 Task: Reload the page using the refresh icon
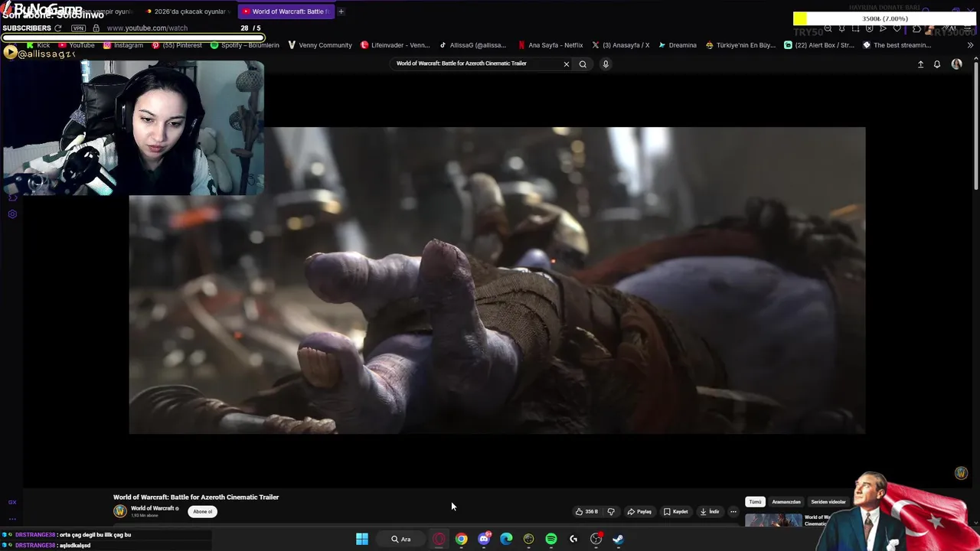pos(57,28)
